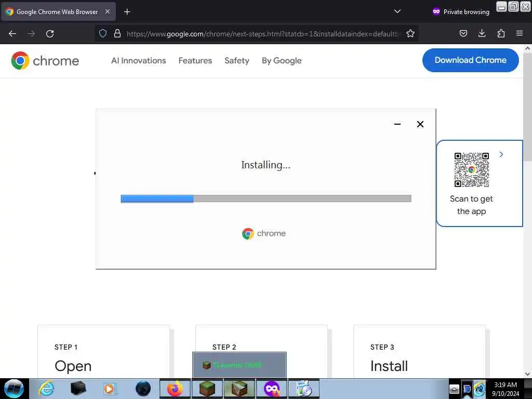The height and width of the screenshot is (399, 532).
Task: Open Save to Pocket icon
Action: pos(463,33)
